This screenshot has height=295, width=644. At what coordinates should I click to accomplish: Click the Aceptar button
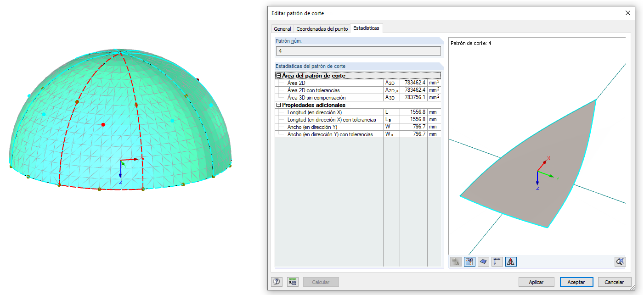pyautogui.click(x=576, y=282)
